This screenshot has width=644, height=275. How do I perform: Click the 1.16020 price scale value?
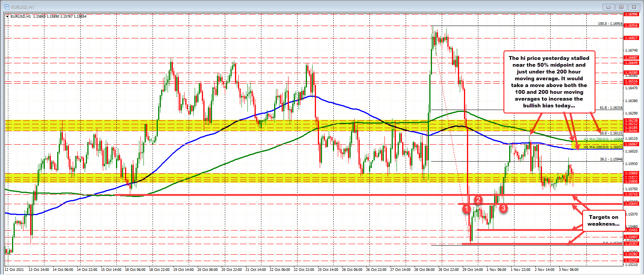click(x=632, y=151)
